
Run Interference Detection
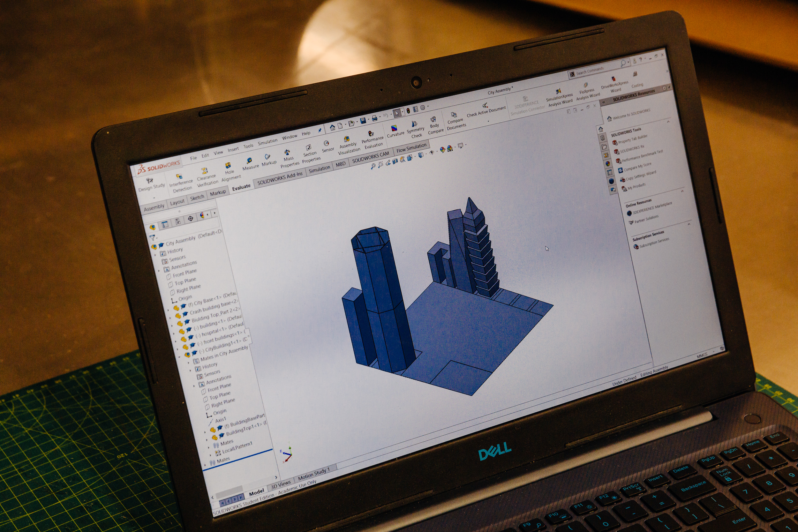[179, 176]
